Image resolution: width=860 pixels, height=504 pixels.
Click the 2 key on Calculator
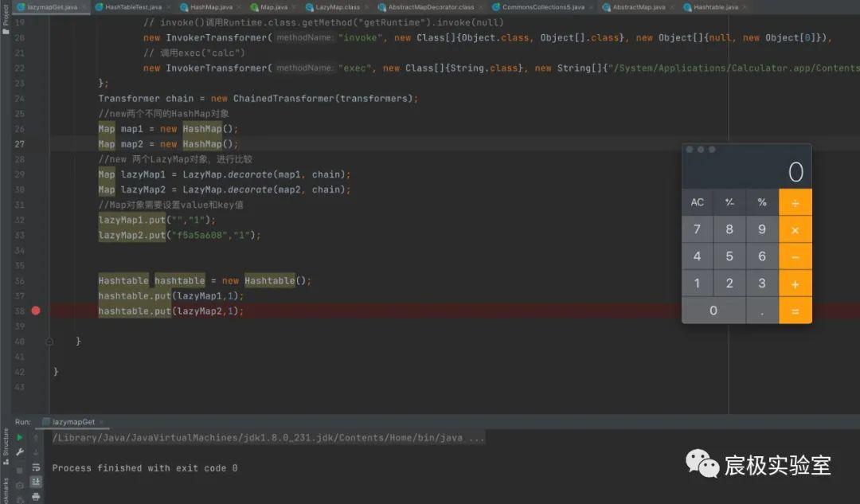point(729,283)
